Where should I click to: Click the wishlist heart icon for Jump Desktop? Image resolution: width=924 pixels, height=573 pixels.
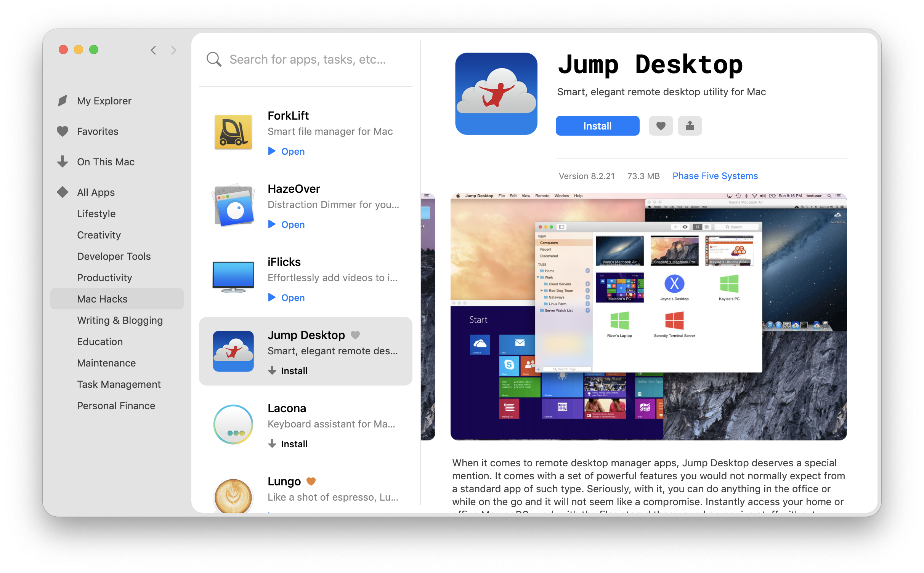pos(661,126)
